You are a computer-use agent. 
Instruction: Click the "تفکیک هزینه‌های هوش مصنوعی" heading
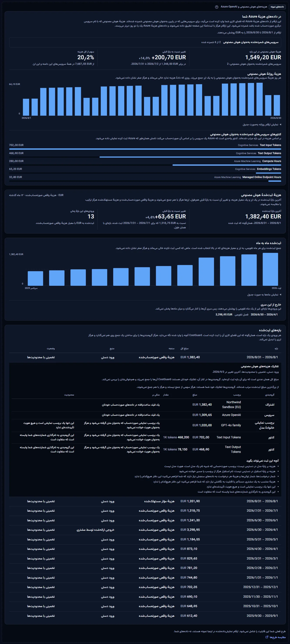(260, 367)
